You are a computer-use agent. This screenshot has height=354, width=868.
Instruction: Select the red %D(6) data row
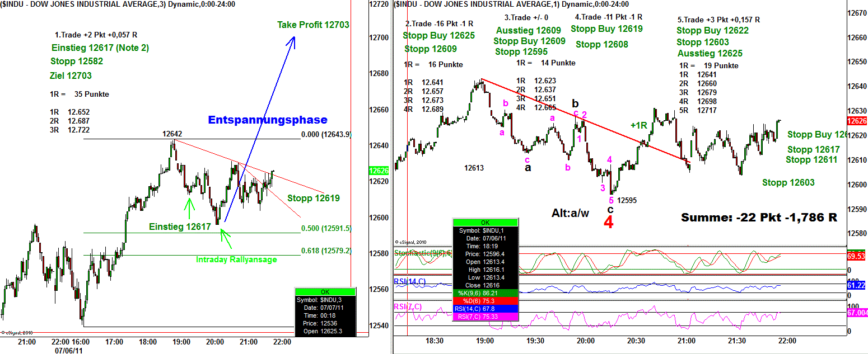(x=485, y=300)
